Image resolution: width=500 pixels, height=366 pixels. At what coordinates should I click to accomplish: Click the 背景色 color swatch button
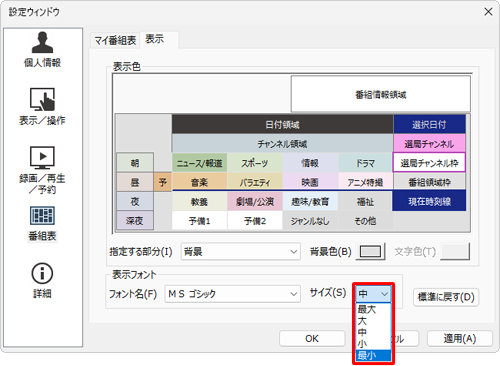(x=370, y=251)
